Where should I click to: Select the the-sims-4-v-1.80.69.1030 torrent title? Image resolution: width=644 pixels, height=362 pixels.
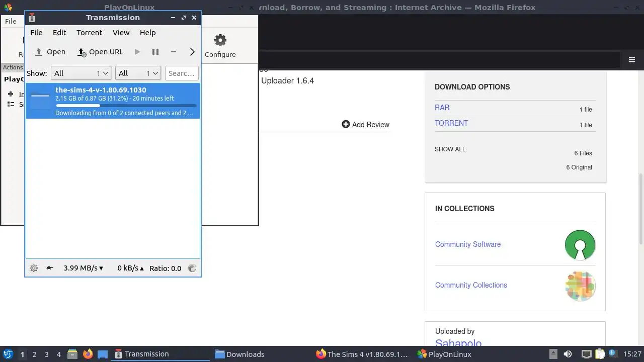101,90
